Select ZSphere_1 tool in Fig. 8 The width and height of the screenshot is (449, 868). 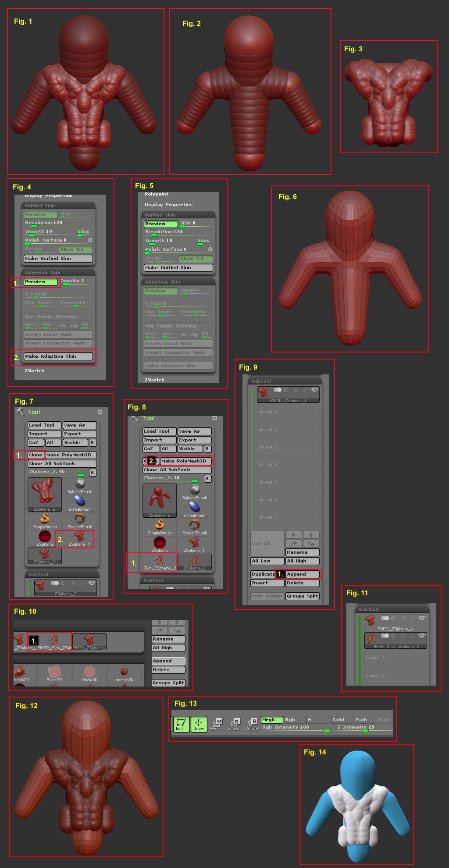click(194, 544)
